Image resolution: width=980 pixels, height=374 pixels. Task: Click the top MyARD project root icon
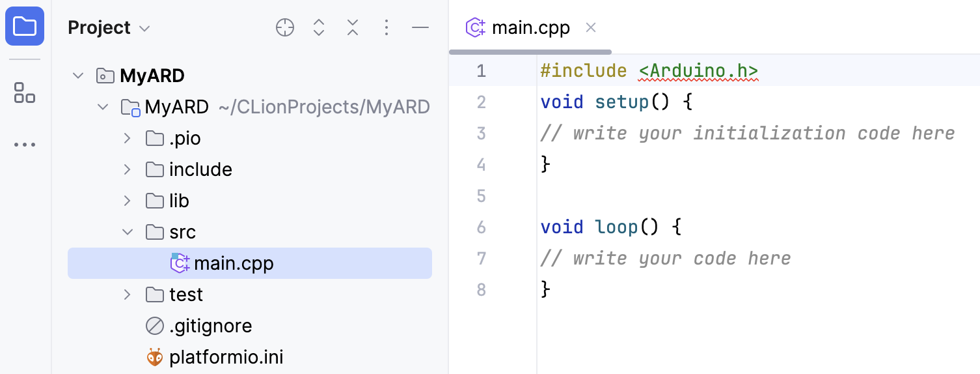click(105, 76)
